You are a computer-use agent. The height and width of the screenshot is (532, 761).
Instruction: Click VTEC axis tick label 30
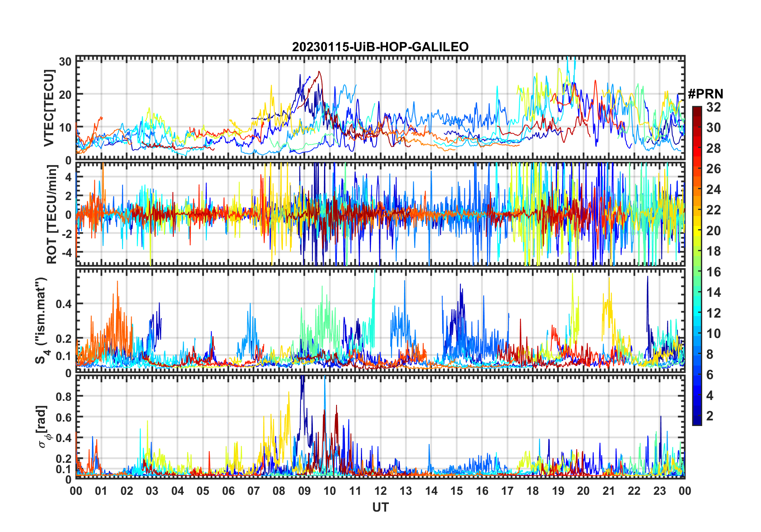click(x=65, y=62)
